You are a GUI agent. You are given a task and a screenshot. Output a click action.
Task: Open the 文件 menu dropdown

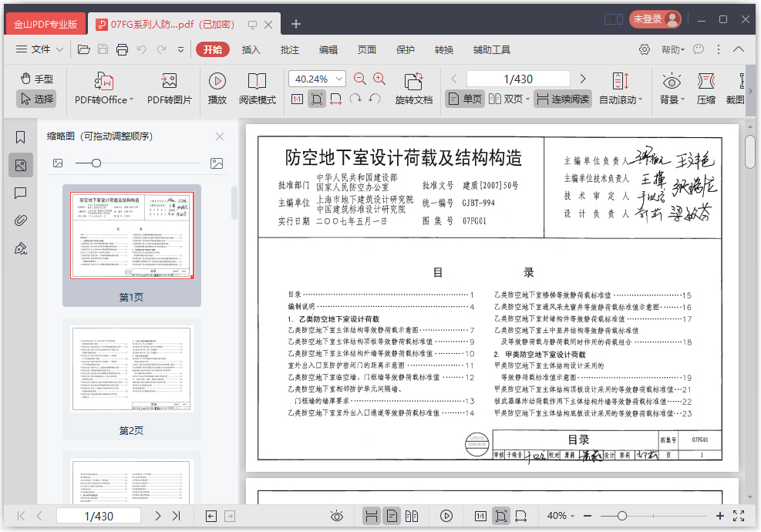[42, 49]
